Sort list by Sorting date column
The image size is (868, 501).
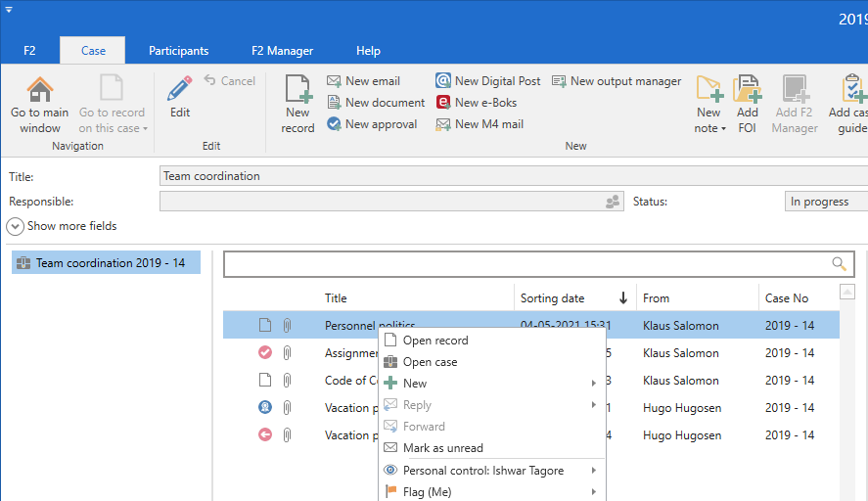553,298
